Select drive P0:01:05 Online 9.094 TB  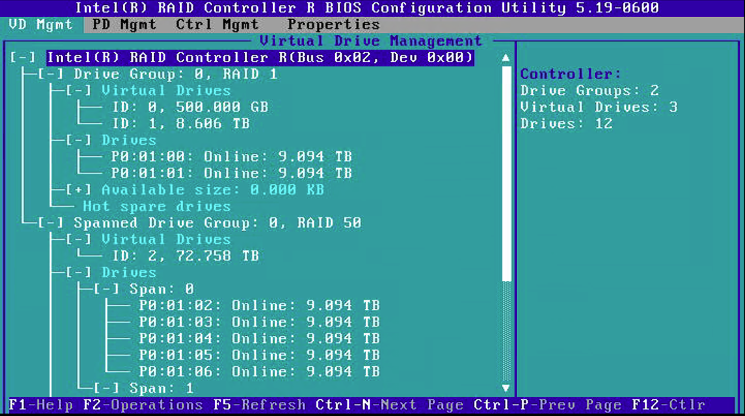tap(259, 355)
